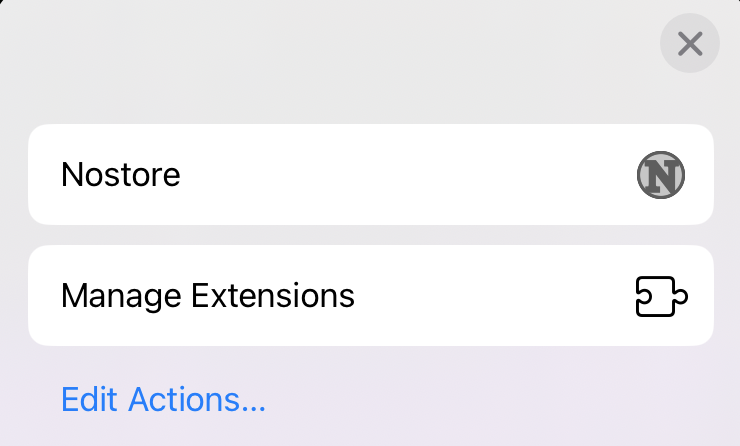The height and width of the screenshot is (446, 740).
Task: Choose the Manage Extensions row
Action: point(370,296)
